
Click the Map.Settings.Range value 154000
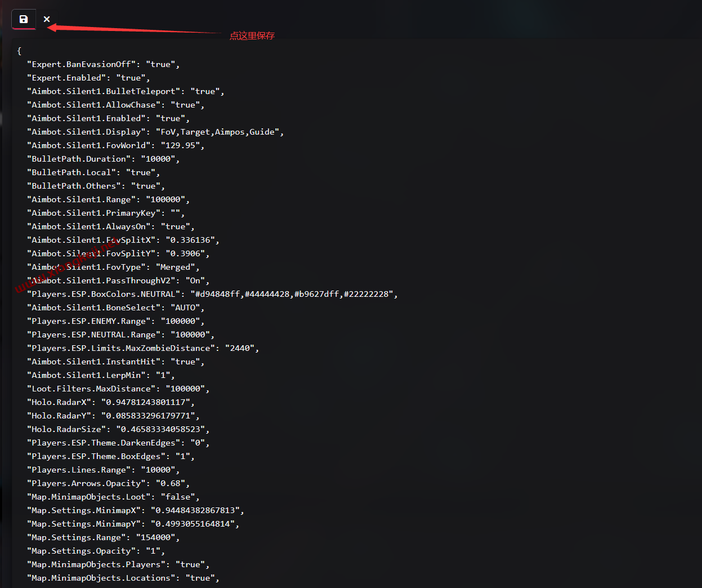(155, 537)
